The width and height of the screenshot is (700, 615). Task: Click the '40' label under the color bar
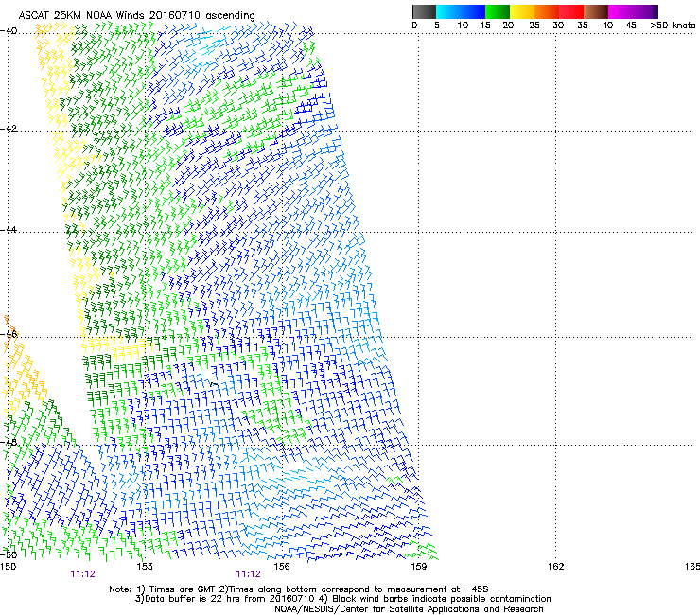click(607, 26)
